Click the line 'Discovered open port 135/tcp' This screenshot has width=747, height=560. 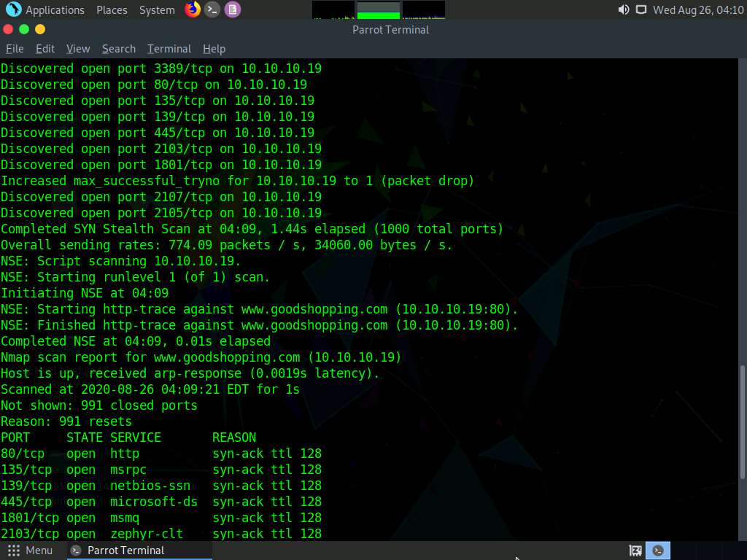[x=158, y=101]
